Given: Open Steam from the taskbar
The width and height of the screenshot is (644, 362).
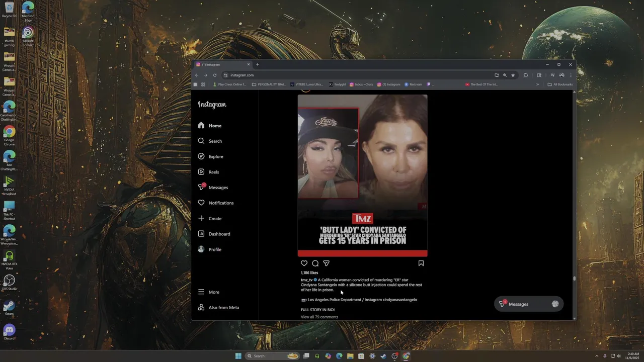Looking at the screenshot, I should 383,356.
